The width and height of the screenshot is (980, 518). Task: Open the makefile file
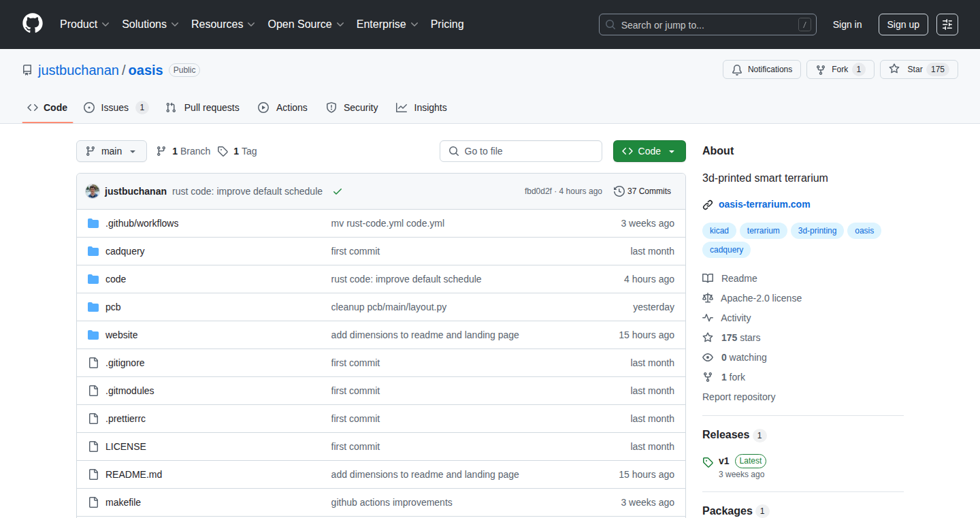[x=123, y=502]
